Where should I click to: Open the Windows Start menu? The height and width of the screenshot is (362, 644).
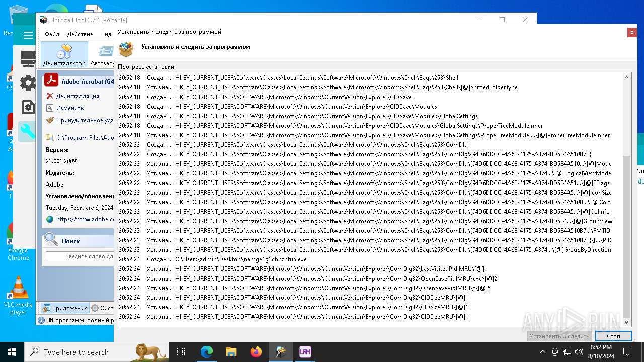pyautogui.click(x=12, y=352)
